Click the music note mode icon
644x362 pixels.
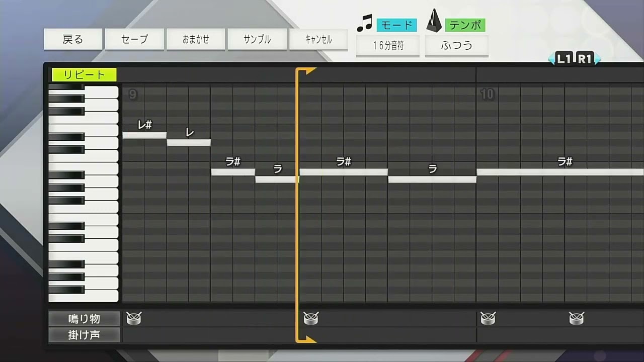coord(364,23)
